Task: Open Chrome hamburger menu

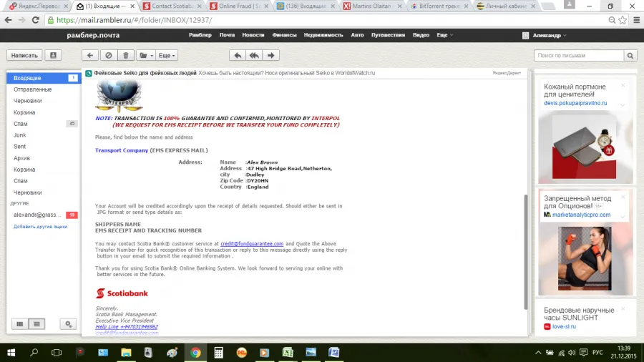Action: [x=637, y=20]
